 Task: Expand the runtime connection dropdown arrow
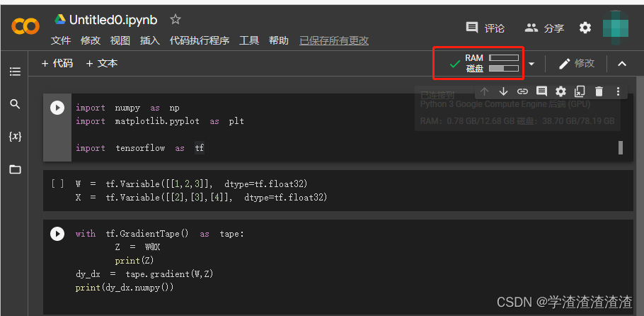tap(531, 64)
